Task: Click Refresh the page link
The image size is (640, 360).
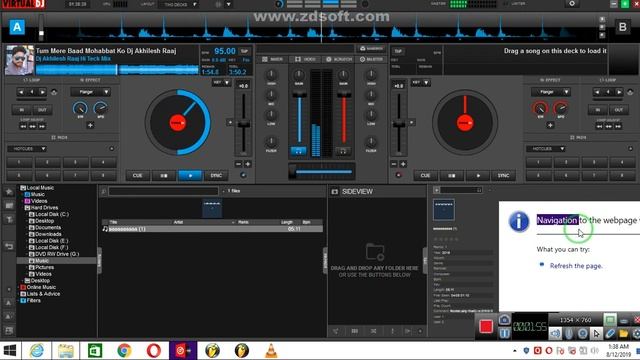Action: pos(576,266)
